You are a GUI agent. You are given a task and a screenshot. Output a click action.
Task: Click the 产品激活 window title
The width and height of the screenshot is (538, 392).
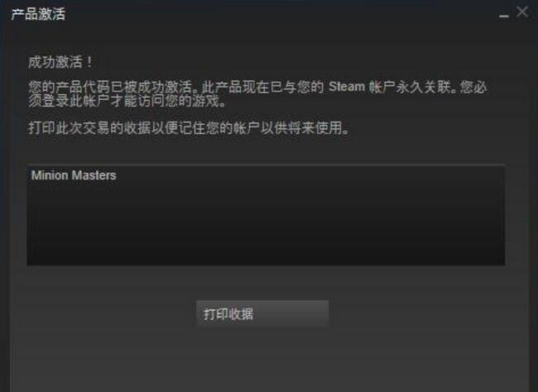(x=38, y=14)
